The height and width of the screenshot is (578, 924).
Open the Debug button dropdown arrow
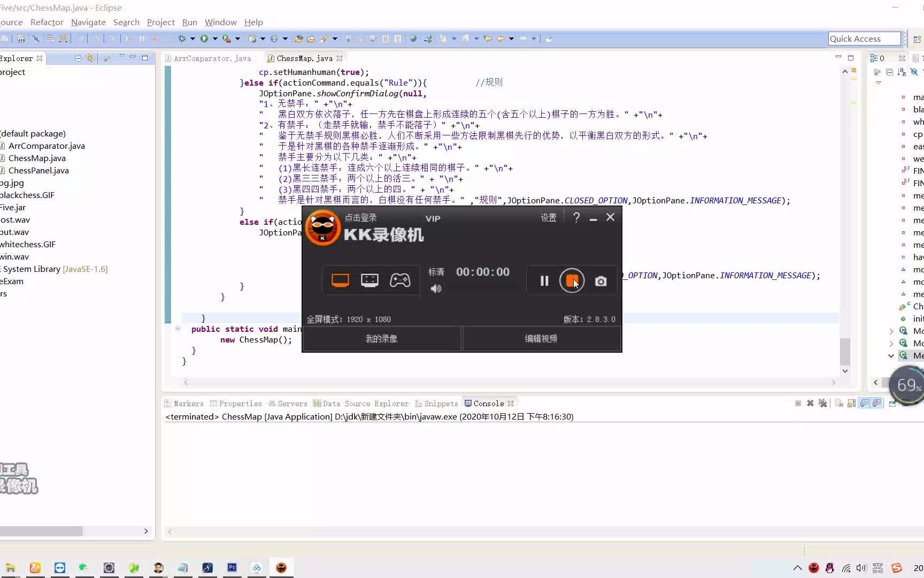click(192, 39)
